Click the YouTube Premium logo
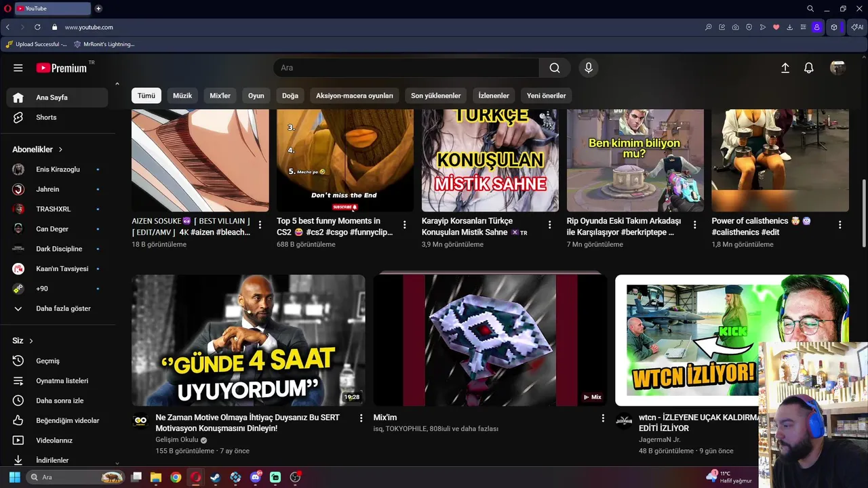The width and height of the screenshot is (868, 488). coord(62,68)
